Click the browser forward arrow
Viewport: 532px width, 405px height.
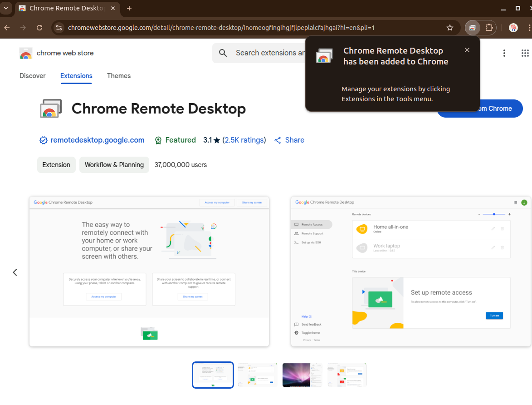(23, 28)
